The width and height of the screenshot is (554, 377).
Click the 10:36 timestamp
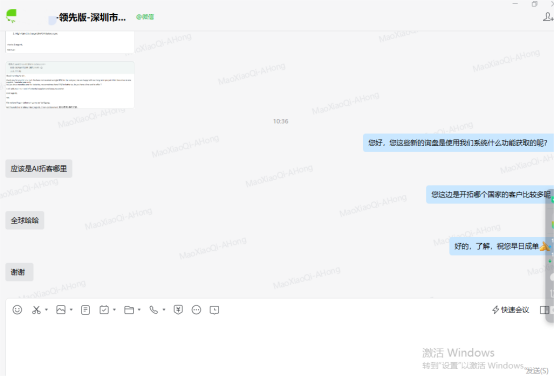[x=281, y=121]
